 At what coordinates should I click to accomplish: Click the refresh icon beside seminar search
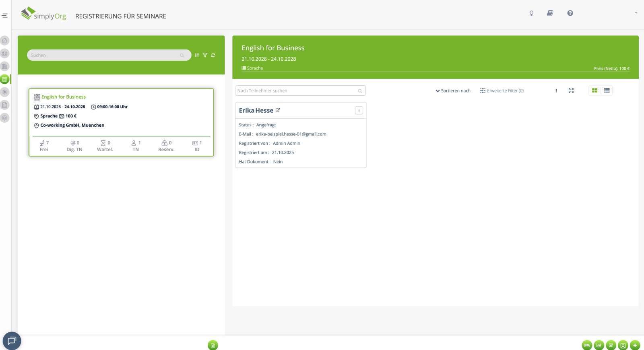[213, 55]
